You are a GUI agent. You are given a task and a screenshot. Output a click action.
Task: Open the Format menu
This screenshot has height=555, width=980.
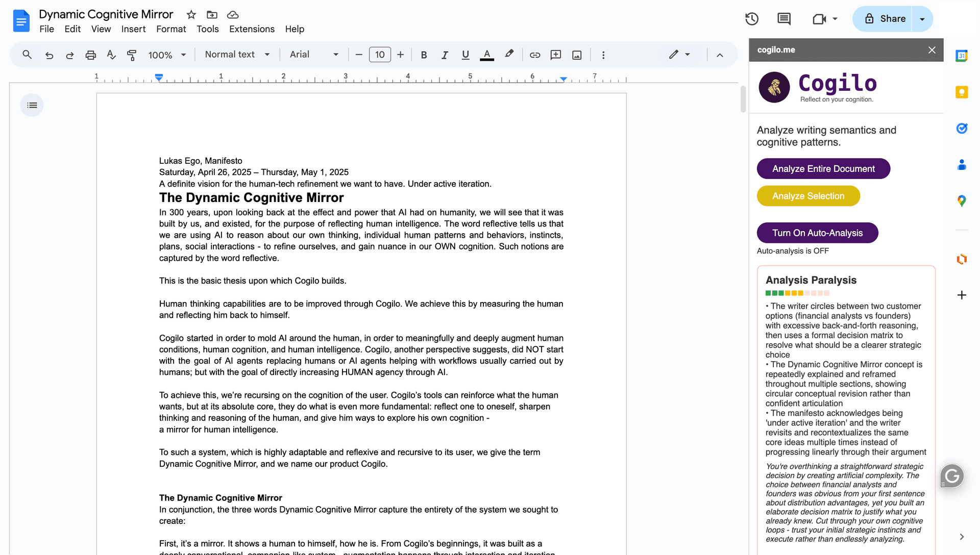pos(171,29)
